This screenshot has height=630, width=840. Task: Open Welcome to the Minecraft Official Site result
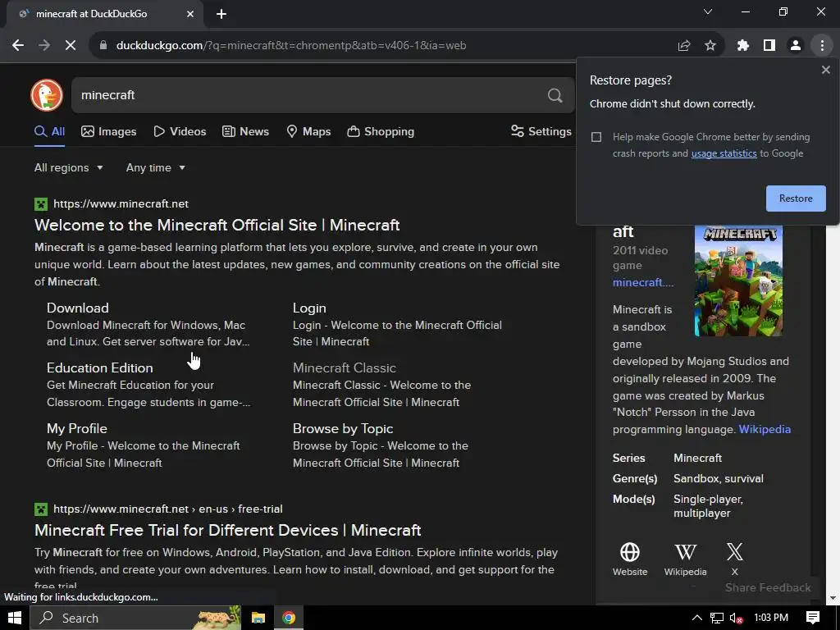coord(217,225)
